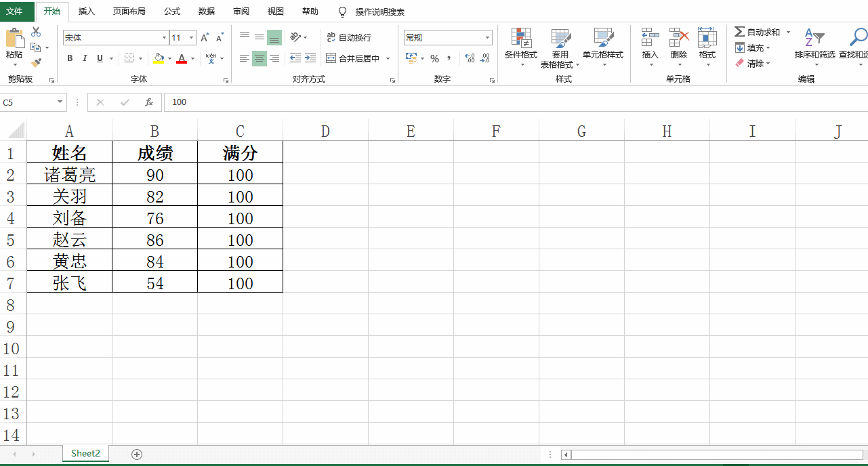Click the new sheet plus button beside Sheet2
868x466 pixels.
[138, 454]
